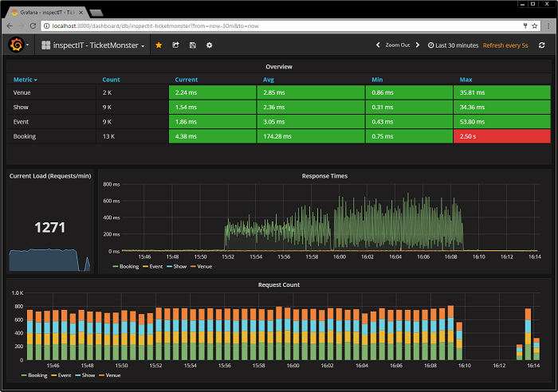
Task: Save the dashboard with the disk icon
Action: point(192,45)
